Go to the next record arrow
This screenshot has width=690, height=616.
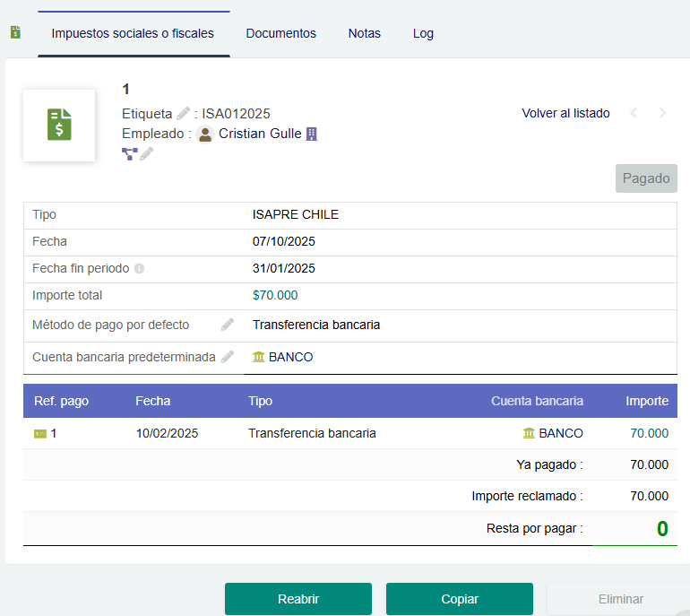point(662,113)
